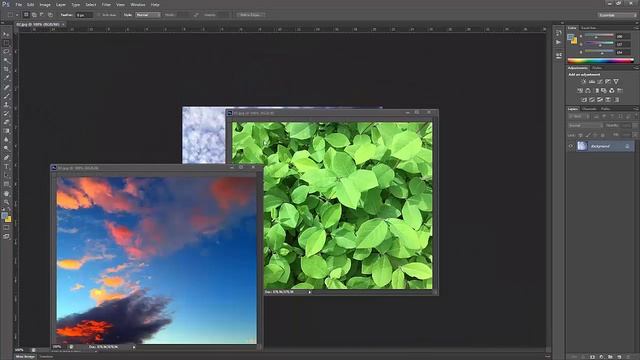Select the Rectangle shape tool

pyautogui.click(x=6, y=184)
